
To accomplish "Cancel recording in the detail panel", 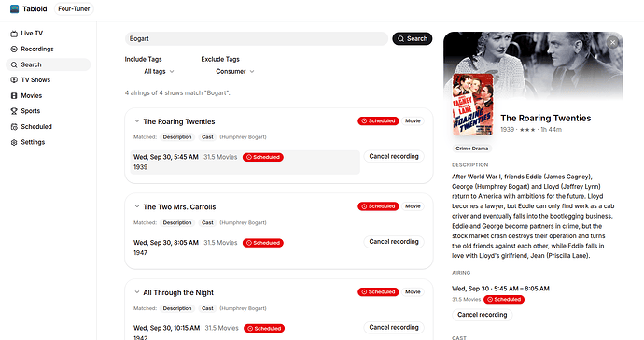I will (x=483, y=315).
